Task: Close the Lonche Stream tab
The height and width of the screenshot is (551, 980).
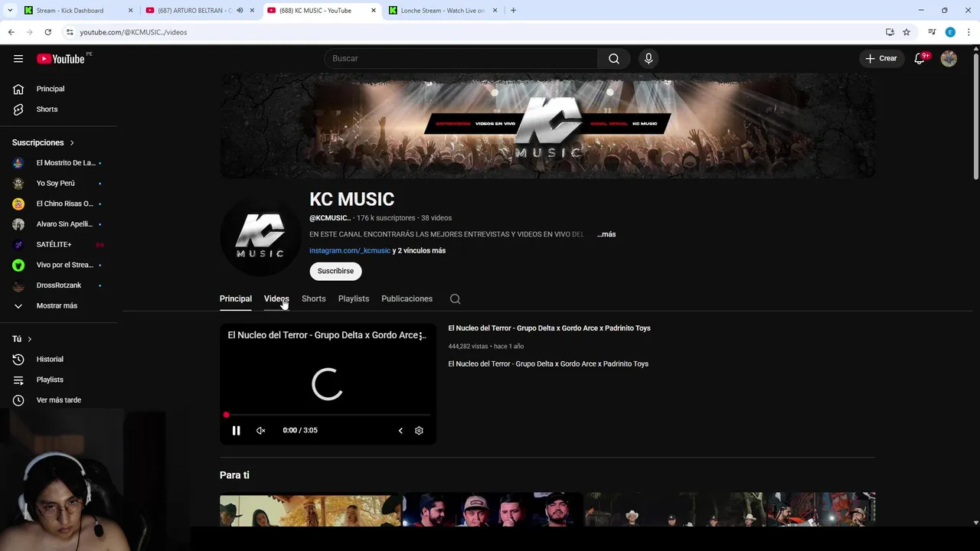Action: point(495,11)
